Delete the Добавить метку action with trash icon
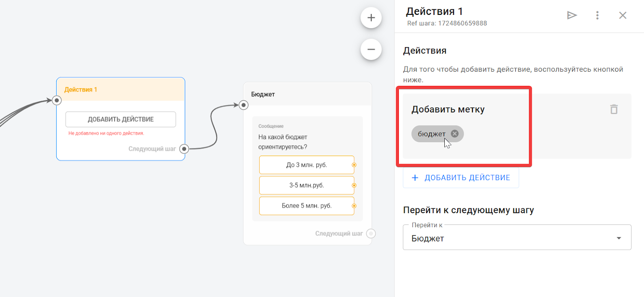 [614, 109]
